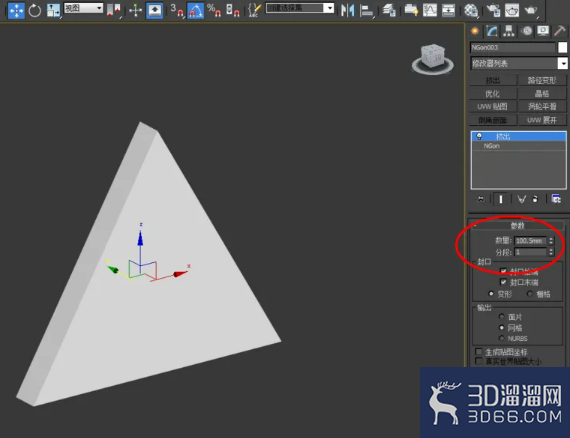Click the 分段 spinner arrows
This screenshot has width=570, height=438.
551,252
